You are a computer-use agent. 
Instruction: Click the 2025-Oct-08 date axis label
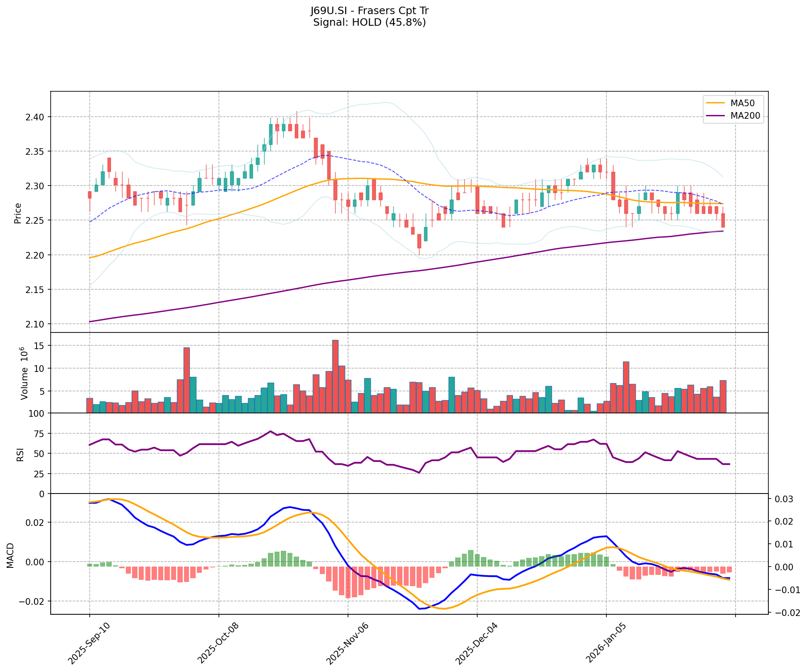pyautogui.click(x=218, y=643)
